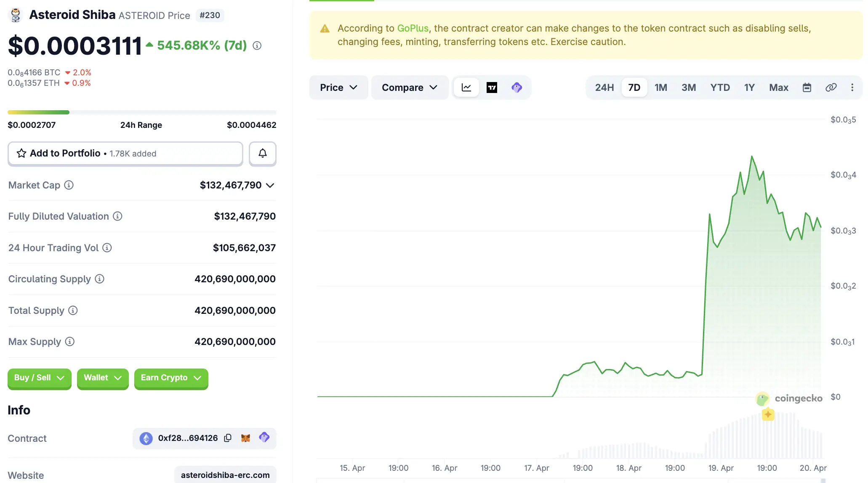Copy the contract address with the copy icon

coord(227,438)
